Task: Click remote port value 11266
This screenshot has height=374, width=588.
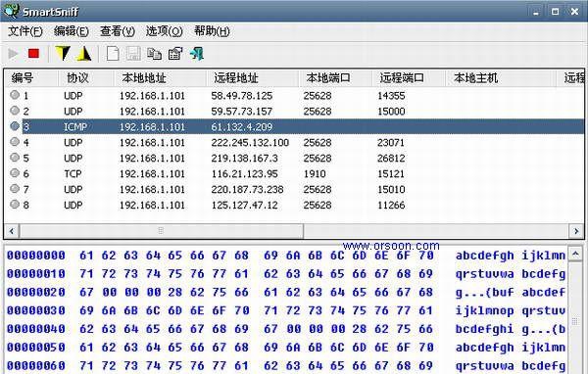Action: 391,205
